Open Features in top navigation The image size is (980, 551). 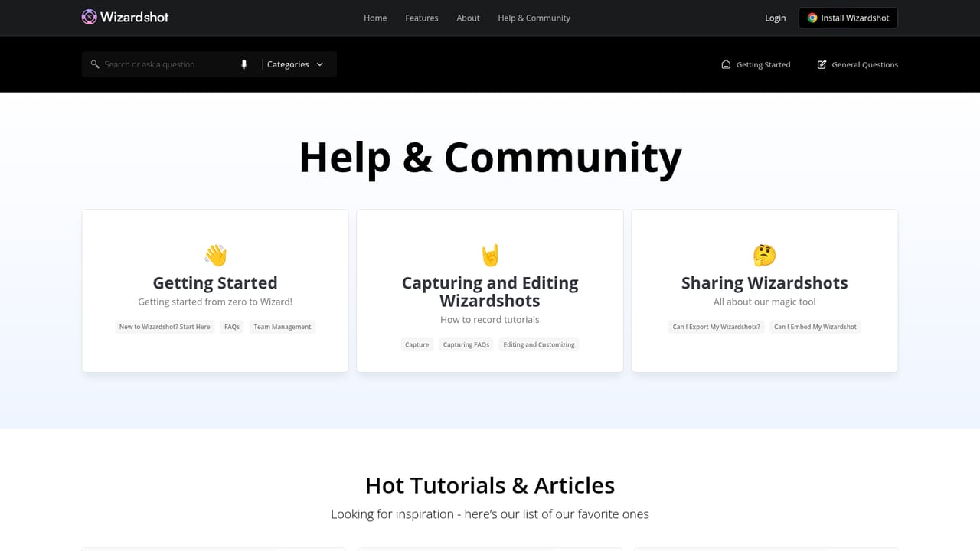(422, 18)
